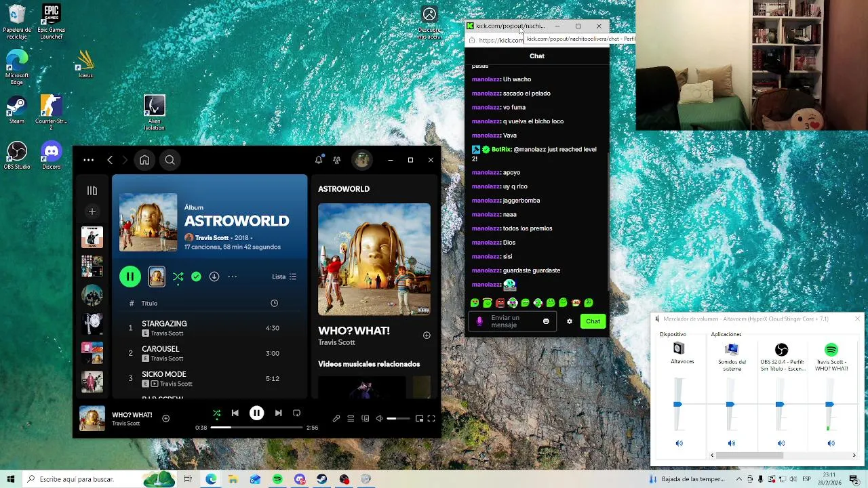
Task: Adjust Altavoces volume slider in mixer
Action: tap(677, 404)
